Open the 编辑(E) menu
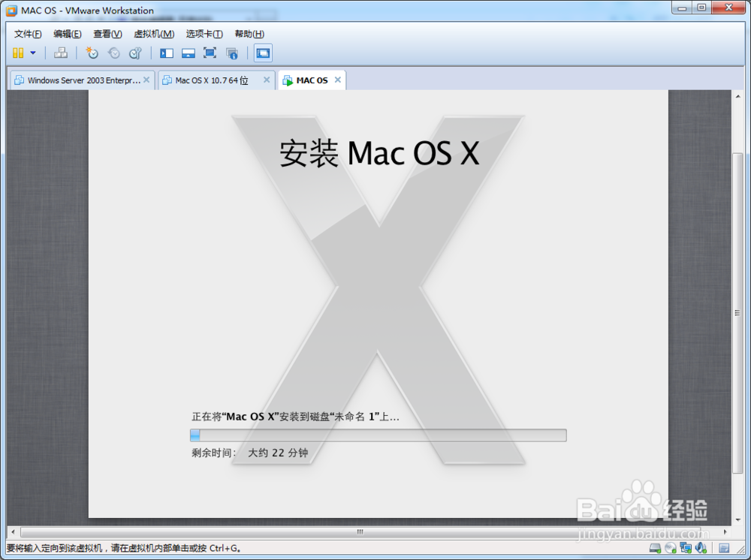 68,34
